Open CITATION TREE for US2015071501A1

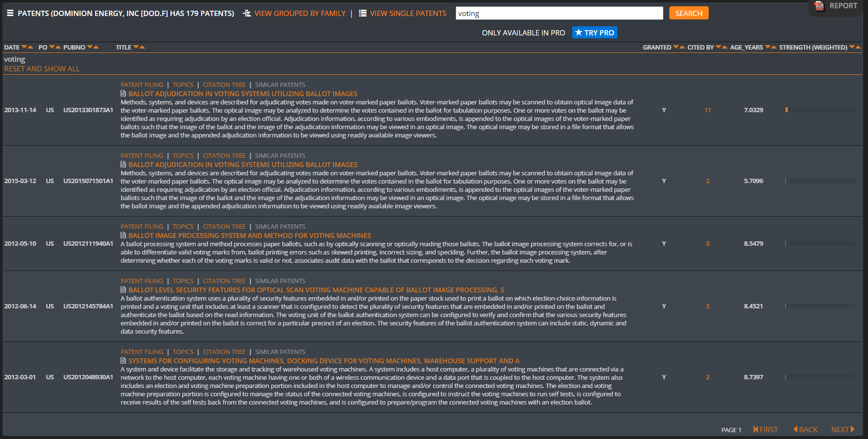(x=224, y=155)
